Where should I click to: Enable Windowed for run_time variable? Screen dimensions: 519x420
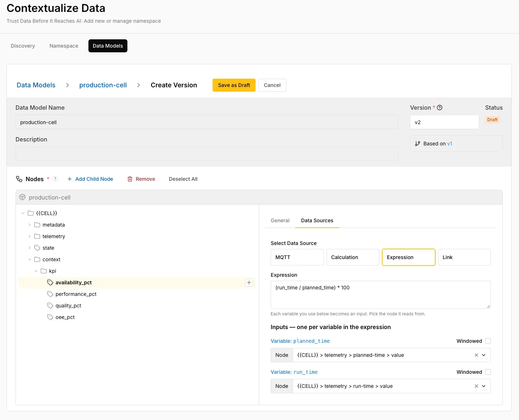click(488, 372)
